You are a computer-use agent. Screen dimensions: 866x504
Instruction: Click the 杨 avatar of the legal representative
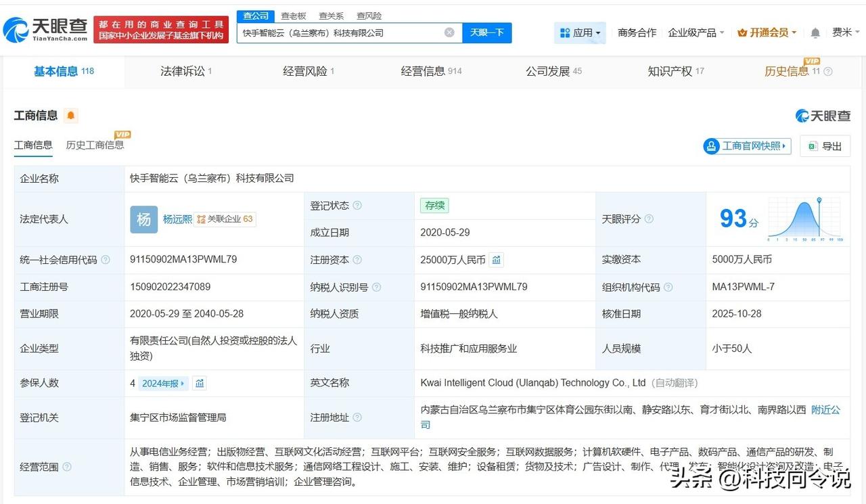point(144,219)
